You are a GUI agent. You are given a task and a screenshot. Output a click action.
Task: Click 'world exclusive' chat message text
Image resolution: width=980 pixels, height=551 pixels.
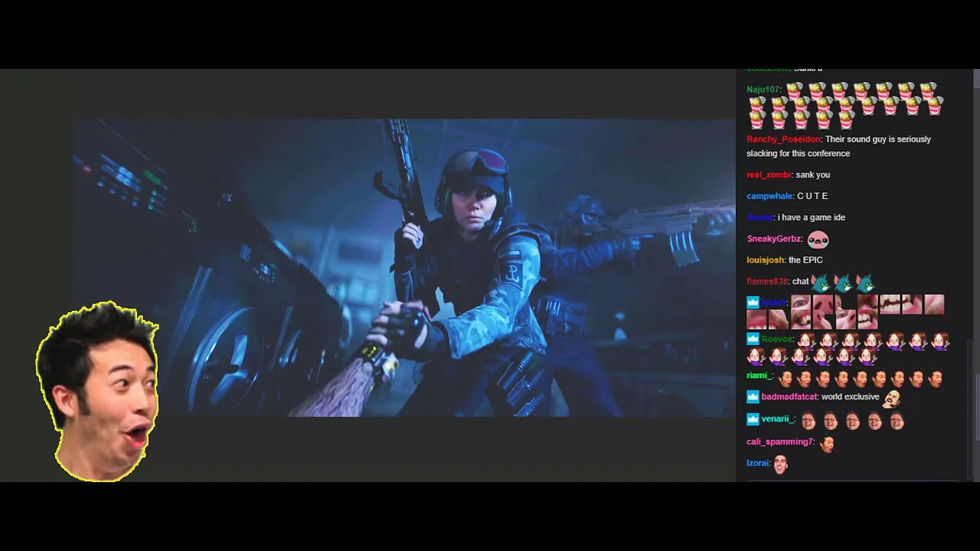click(x=851, y=397)
